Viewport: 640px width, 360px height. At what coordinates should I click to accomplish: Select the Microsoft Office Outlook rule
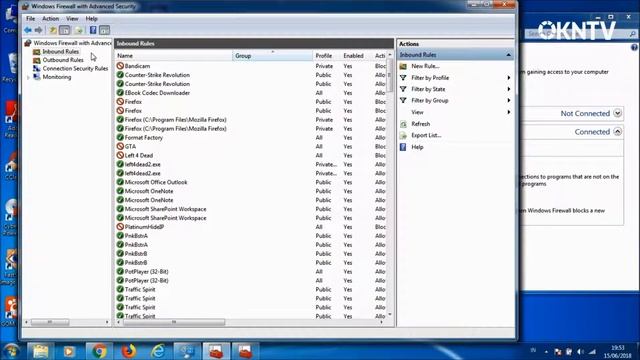[251, 182]
